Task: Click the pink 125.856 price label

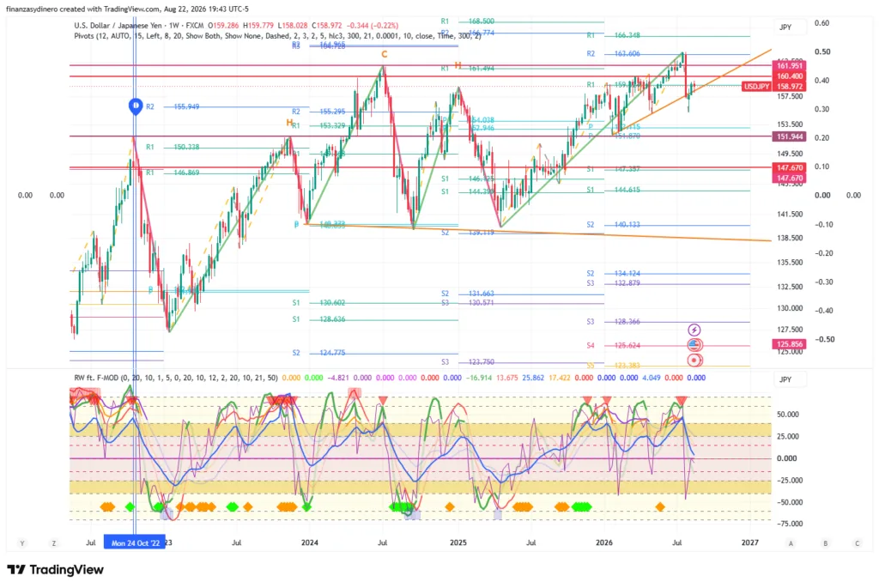Action: pyautogui.click(x=790, y=344)
